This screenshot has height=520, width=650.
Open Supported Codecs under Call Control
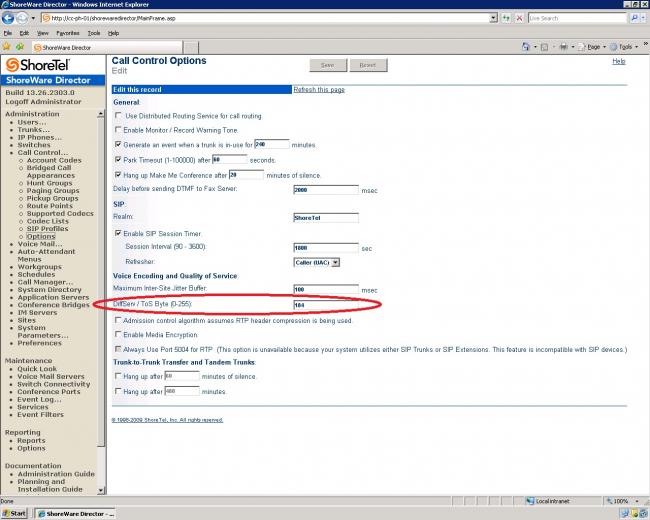tap(60, 214)
